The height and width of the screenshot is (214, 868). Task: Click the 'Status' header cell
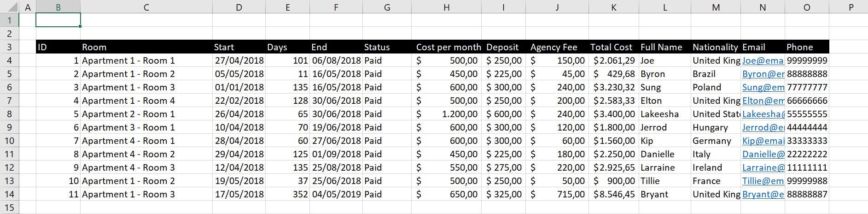[387, 47]
